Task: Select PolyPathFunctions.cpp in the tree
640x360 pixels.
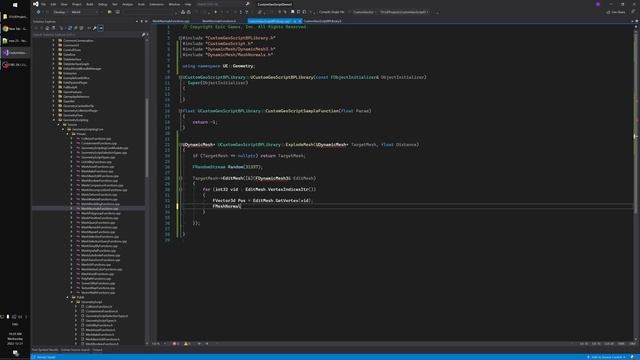Action: point(96,279)
